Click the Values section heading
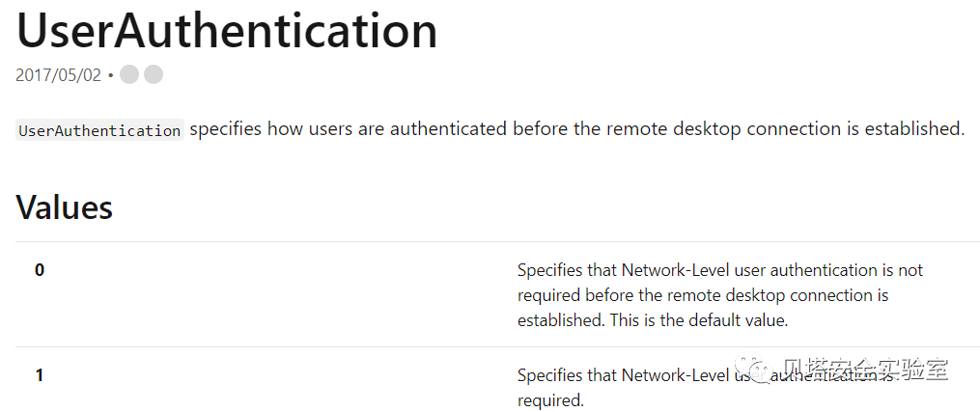 point(65,207)
